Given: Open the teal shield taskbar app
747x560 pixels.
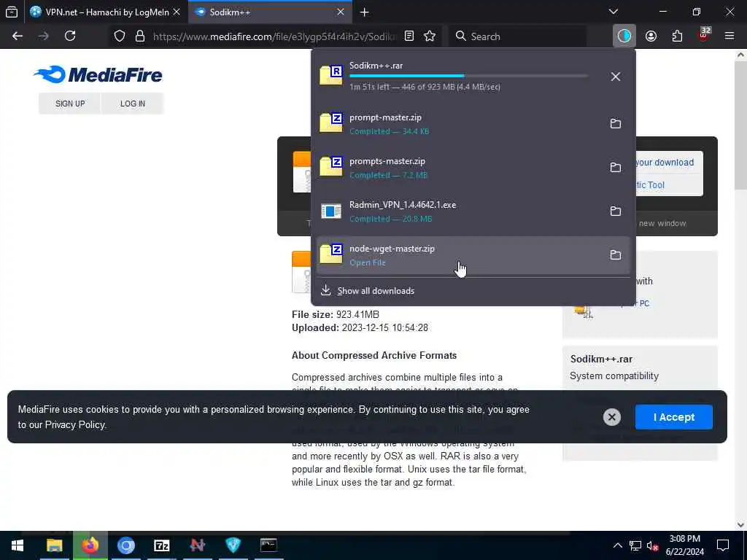Looking at the screenshot, I should 233,545.
